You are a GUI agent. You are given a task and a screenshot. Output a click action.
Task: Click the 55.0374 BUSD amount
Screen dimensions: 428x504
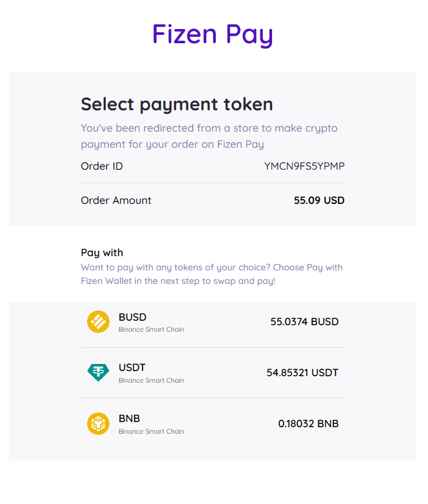coord(304,321)
